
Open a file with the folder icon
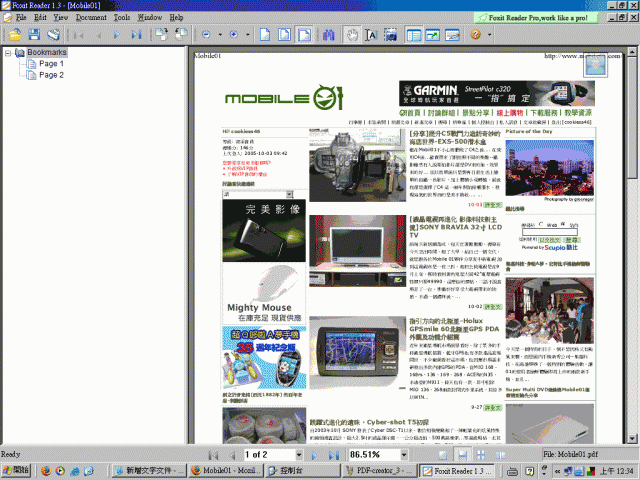pyautogui.click(x=15, y=35)
